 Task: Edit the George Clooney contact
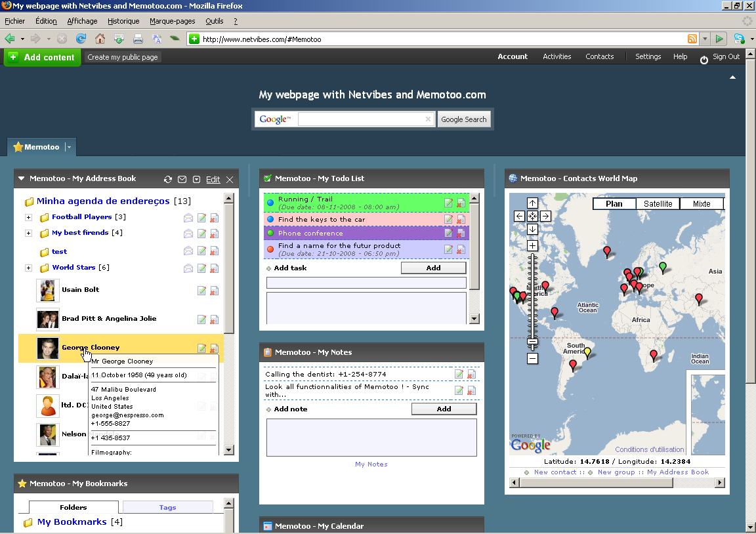point(201,348)
